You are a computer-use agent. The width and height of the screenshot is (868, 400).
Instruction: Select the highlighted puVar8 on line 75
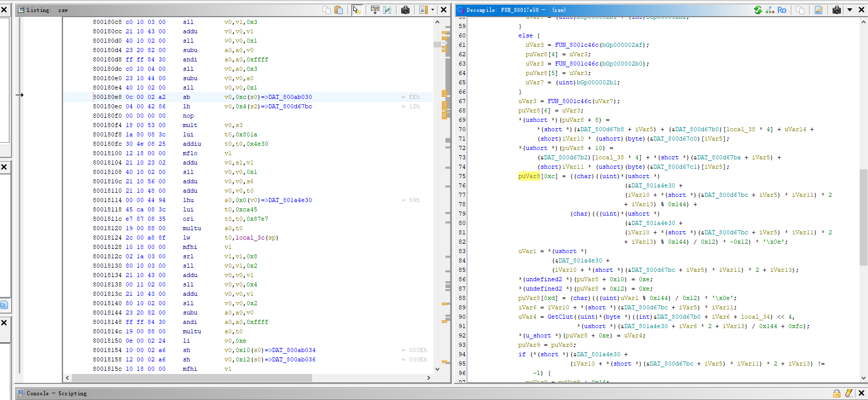(x=529, y=176)
